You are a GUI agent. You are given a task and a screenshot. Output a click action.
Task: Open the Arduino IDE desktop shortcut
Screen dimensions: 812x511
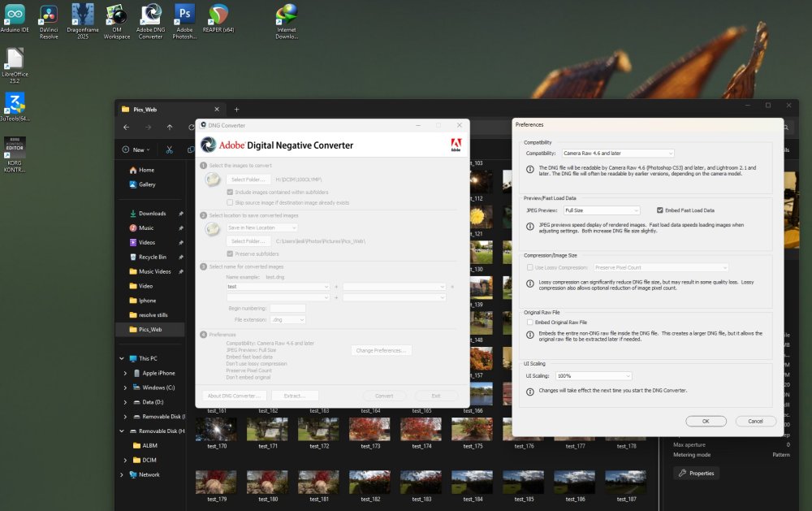15,15
